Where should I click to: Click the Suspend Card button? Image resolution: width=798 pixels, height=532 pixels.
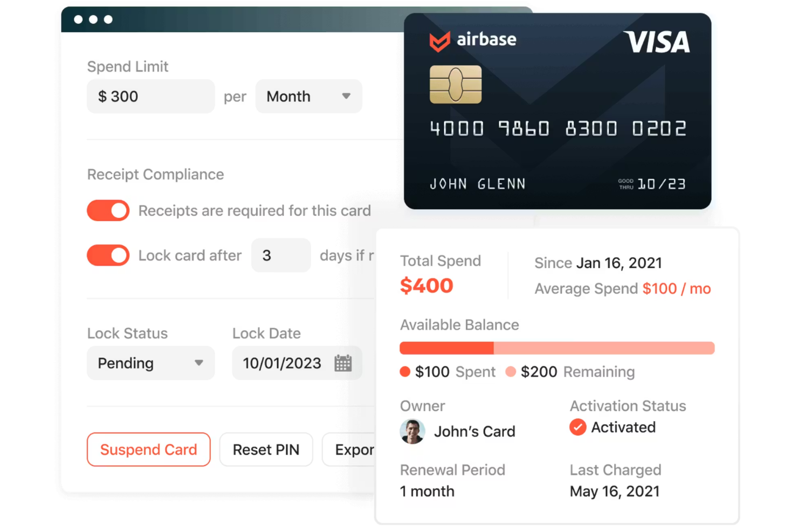[148, 449]
